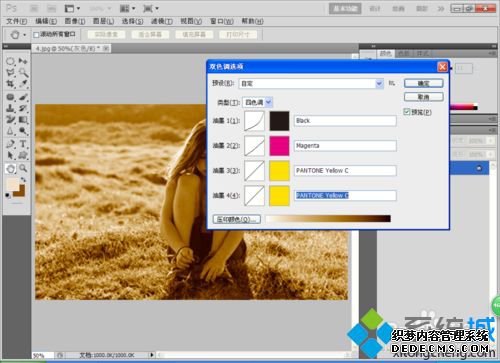The image size is (500, 363).
Task: Open the Image menu
Action: 75,21
